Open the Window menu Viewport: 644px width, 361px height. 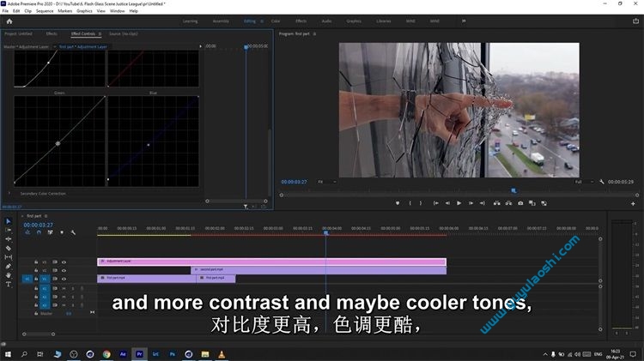[117, 11]
